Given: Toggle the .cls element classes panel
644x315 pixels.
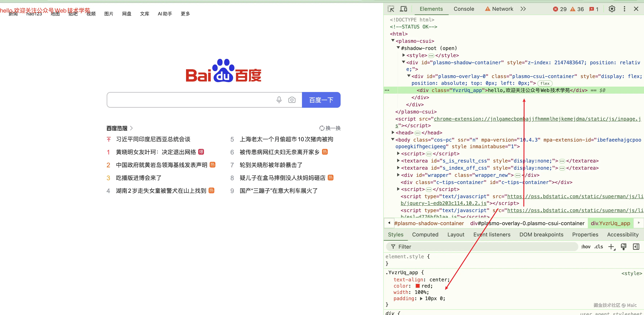Looking at the screenshot, I should 599,247.
